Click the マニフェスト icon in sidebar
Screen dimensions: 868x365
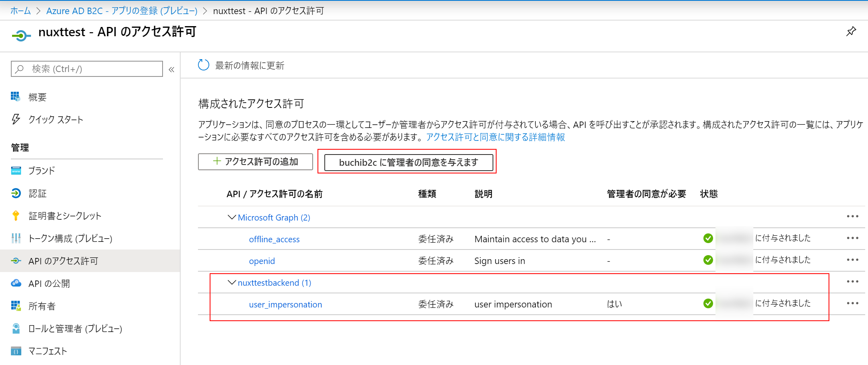click(x=16, y=351)
